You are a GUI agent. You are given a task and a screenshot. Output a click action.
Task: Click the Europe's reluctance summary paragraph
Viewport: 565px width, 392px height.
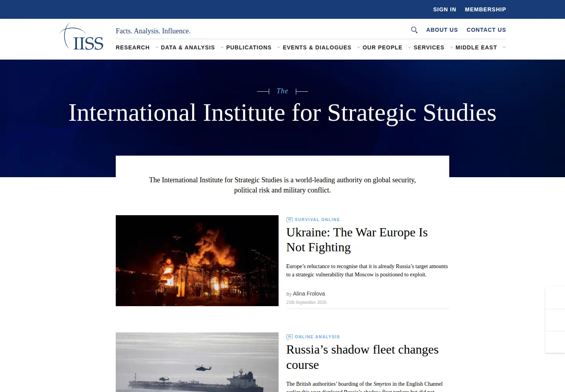(367, 270)
